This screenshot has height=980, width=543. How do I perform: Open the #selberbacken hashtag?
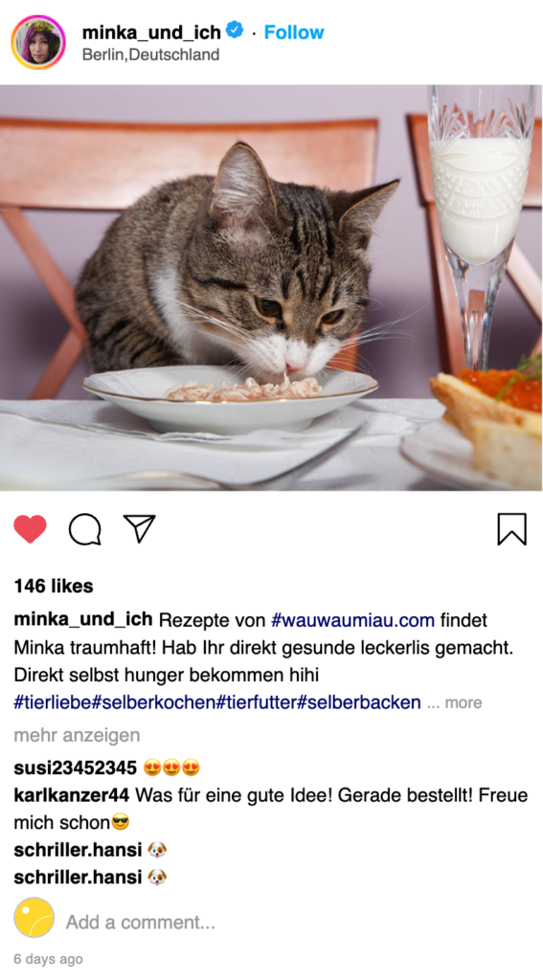358,702
